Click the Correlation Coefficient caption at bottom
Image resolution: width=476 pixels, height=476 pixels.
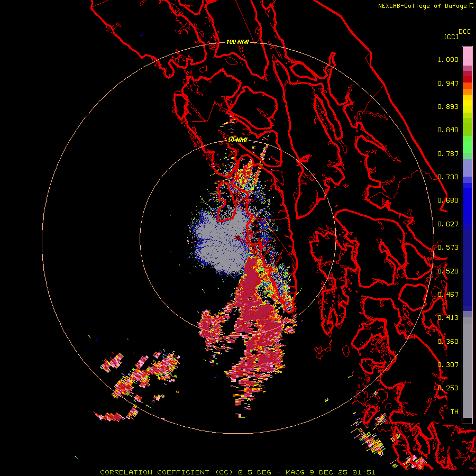click(x=237, y=472)
